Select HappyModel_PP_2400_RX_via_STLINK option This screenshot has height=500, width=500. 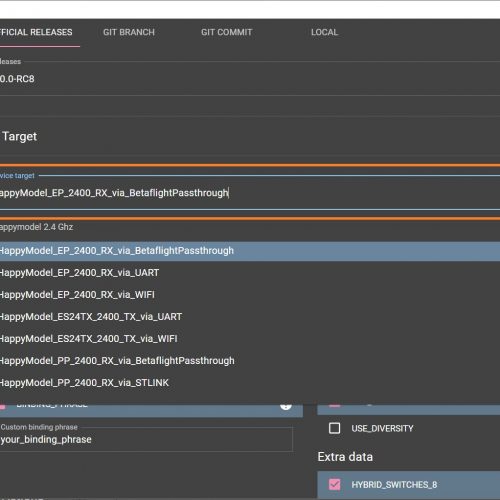pyautogui.click(x=250, y=383)
